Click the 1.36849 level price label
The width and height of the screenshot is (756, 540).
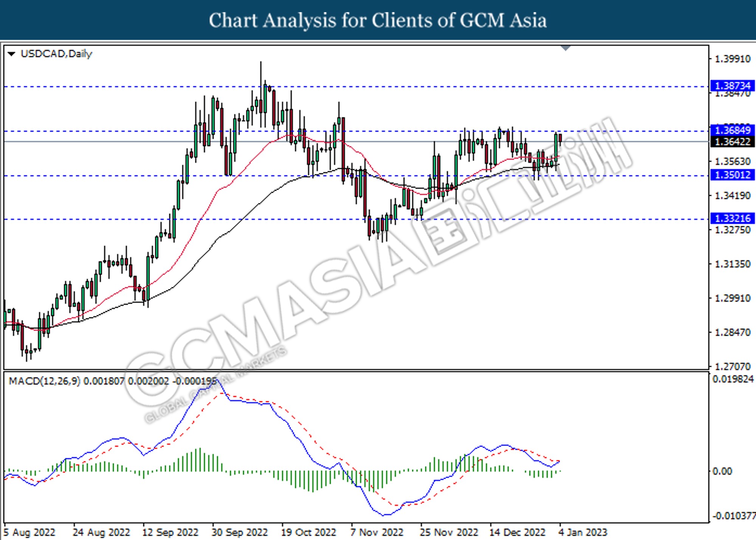click(732, 130)
